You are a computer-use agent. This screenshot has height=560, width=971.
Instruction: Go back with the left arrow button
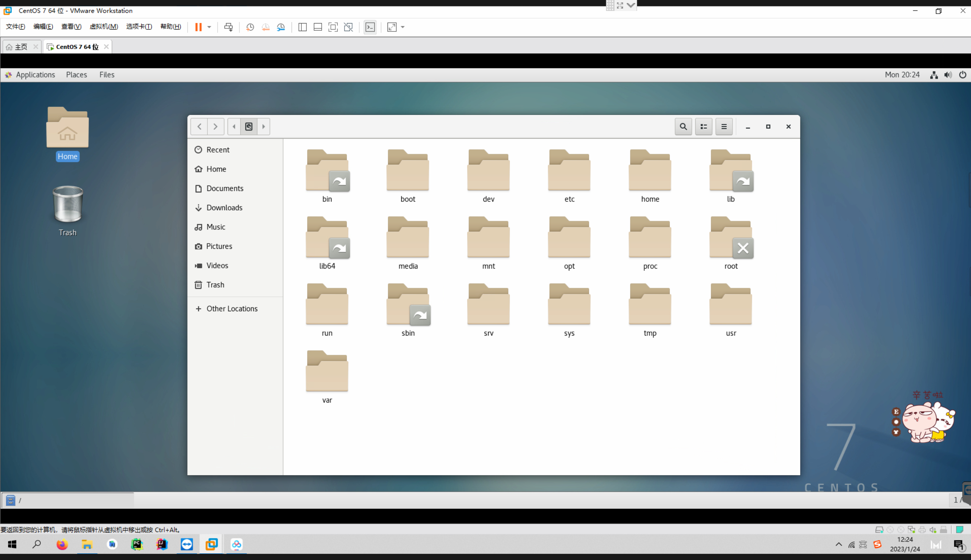coord(199,127)
